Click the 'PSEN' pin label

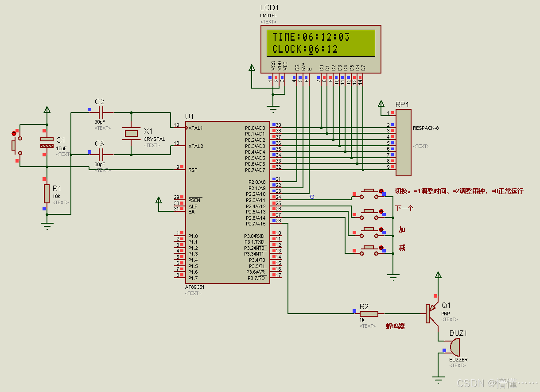pyautogui.click(x=194, y=200)
